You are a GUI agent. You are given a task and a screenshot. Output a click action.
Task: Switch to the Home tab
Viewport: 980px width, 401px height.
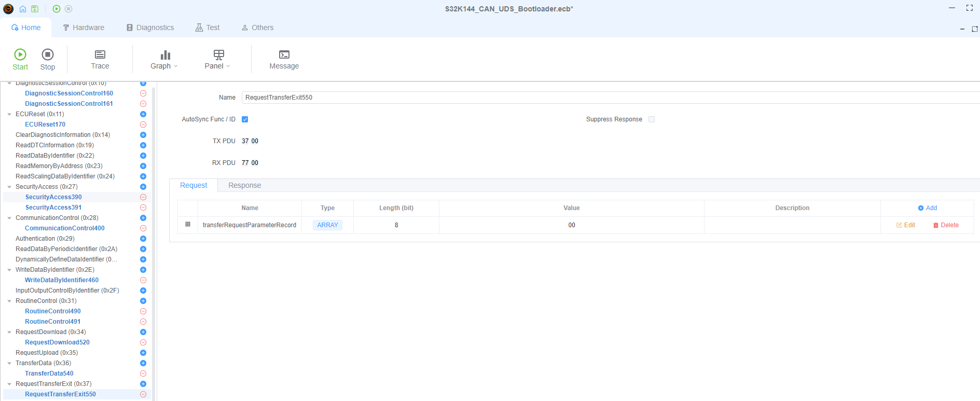tap(26, 27)
